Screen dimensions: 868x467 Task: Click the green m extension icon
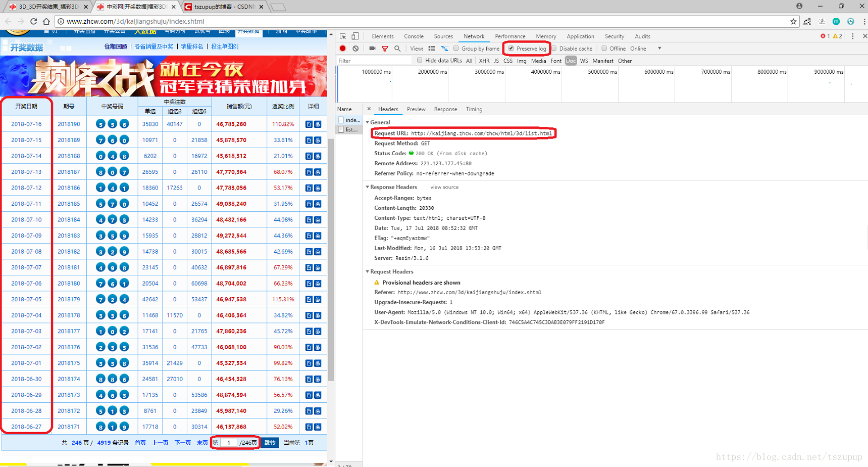tap(836, 21)
